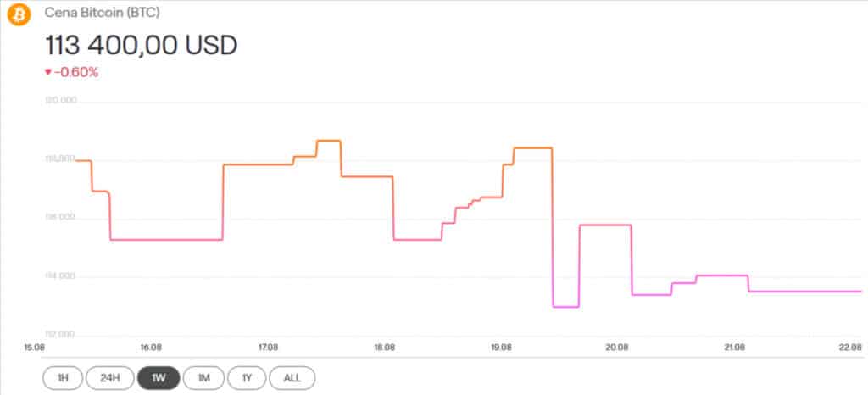Screen dimensions: 868x395
Task: Click the 15.08 date axis label
Action: coord(35,347)
